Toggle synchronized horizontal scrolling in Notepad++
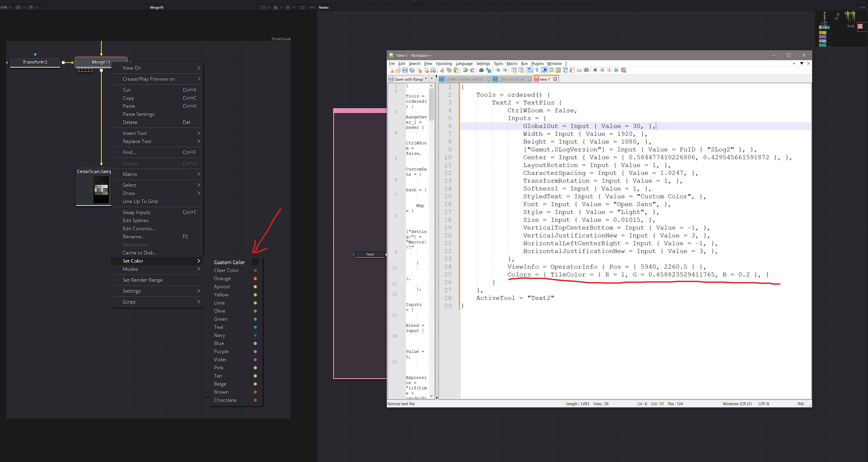 click(521, 70)
